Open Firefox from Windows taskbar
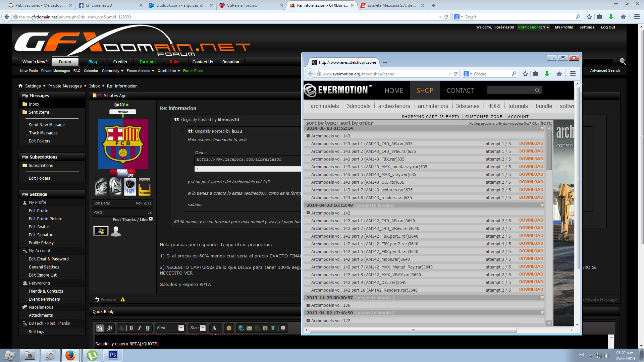This screenshot has width=644, height=362. [x=70, y=355]
